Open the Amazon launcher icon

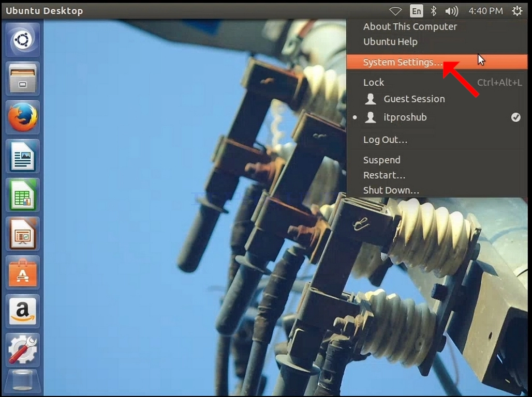(22, 311)
